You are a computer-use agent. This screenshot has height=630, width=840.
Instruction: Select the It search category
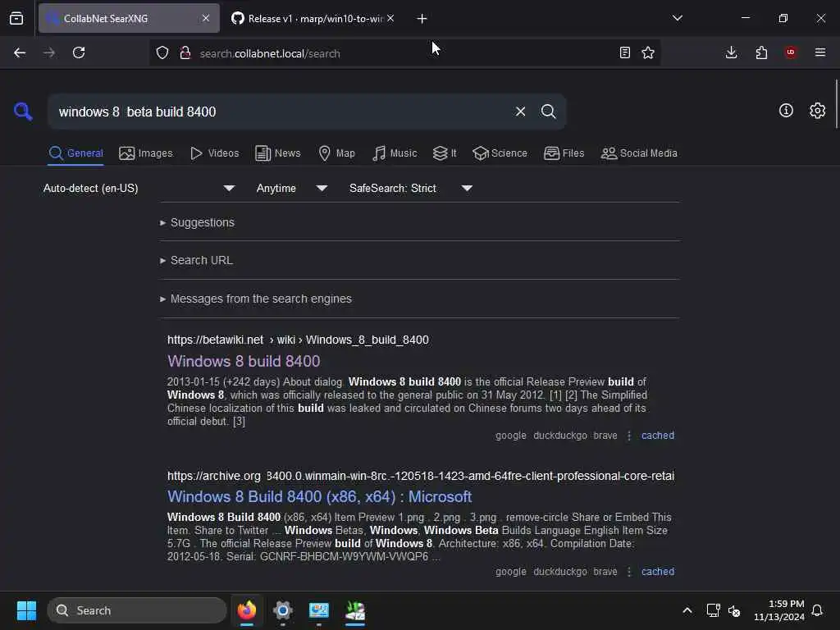(445, 153)
